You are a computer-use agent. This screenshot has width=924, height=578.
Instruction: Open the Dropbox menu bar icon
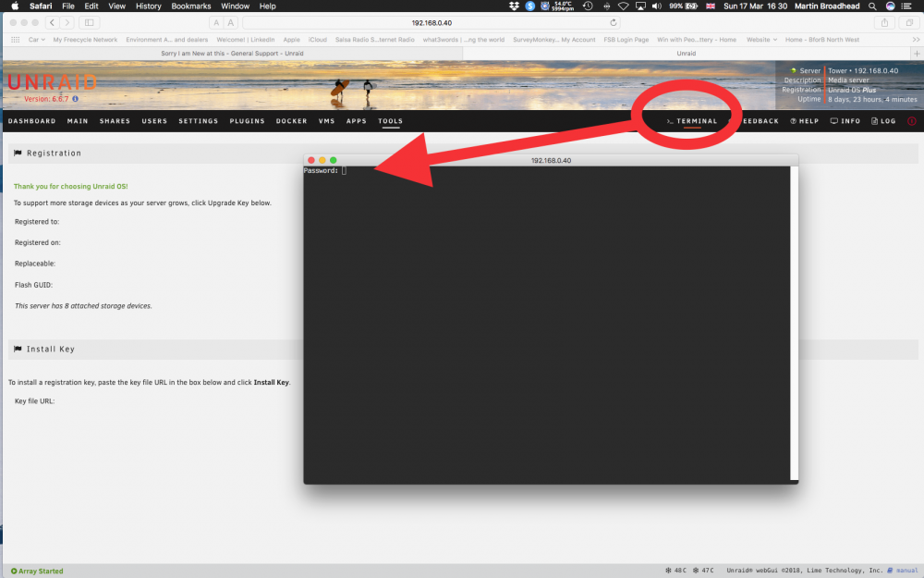(x=514, y=6)
